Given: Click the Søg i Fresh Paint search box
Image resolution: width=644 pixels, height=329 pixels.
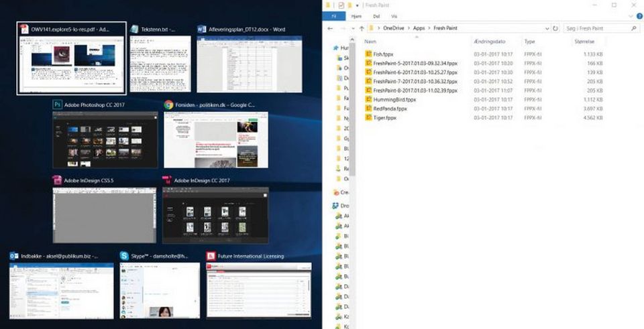Looking at the screenshot, I should [596, 29].
